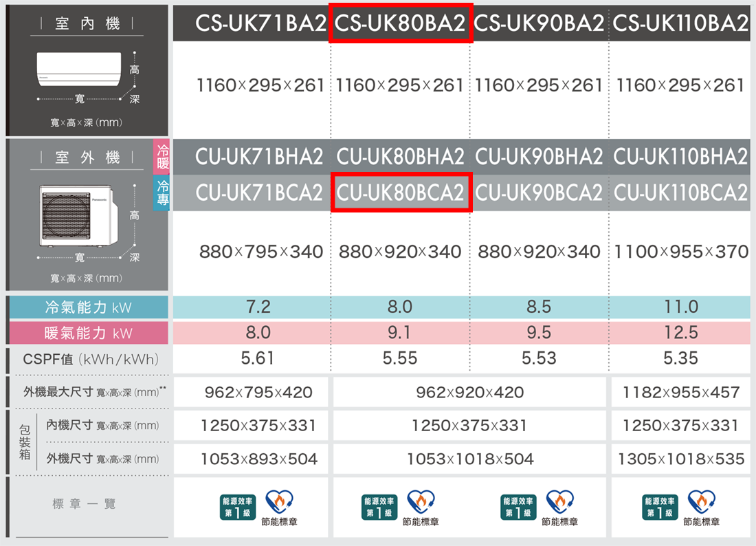Click the 包裝箱 vertical label

point(25,441)
